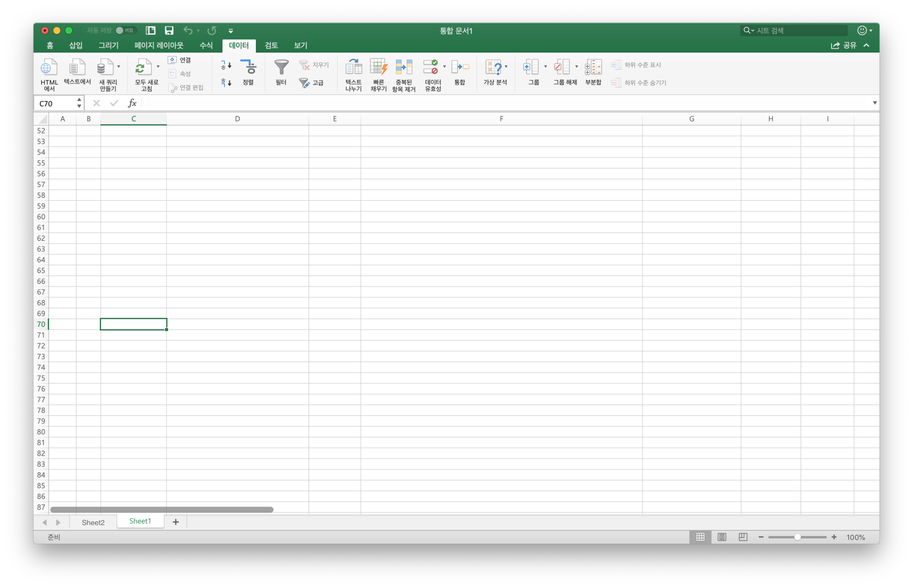
Task: Click the zoom slider handle
Action: coord(797,537)
